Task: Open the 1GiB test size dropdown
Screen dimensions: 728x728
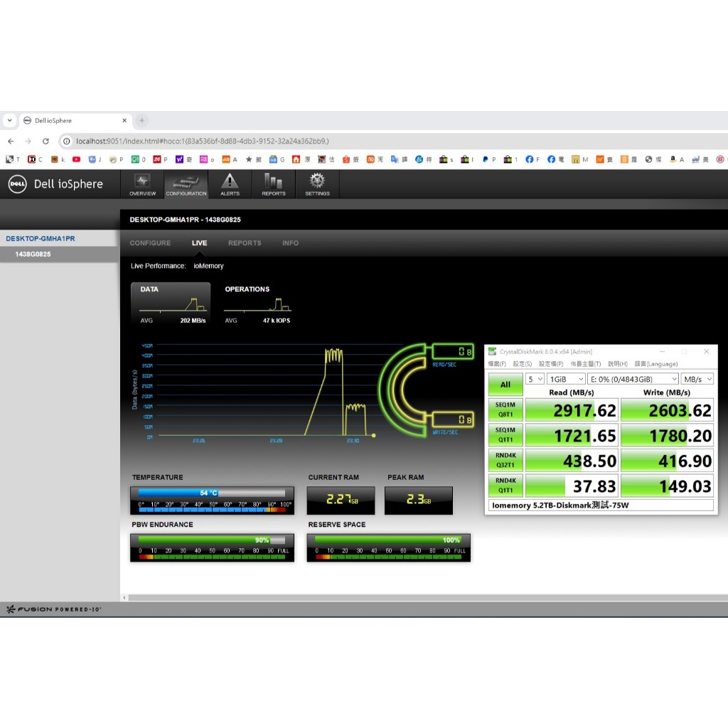Action: 566,380
